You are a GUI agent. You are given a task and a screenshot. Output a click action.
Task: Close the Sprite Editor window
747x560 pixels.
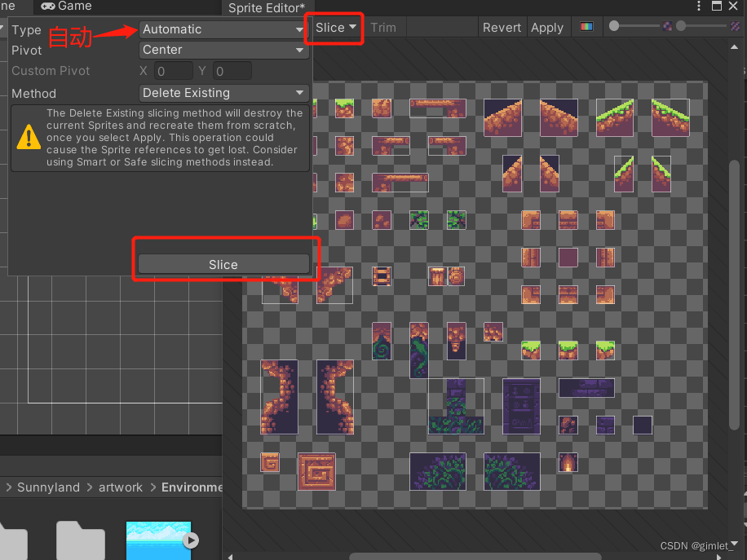click(x=734, y=7)
